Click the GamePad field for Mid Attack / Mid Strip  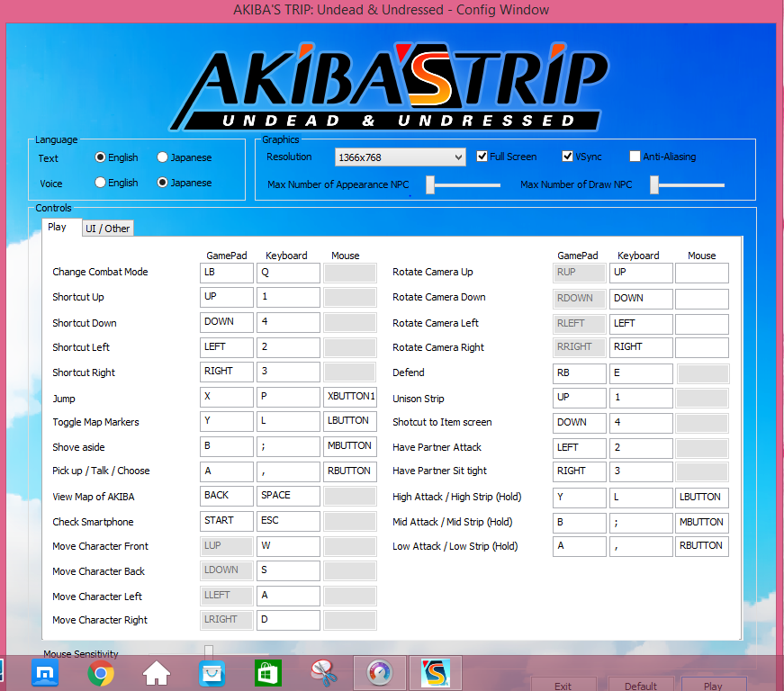point(580,522)
